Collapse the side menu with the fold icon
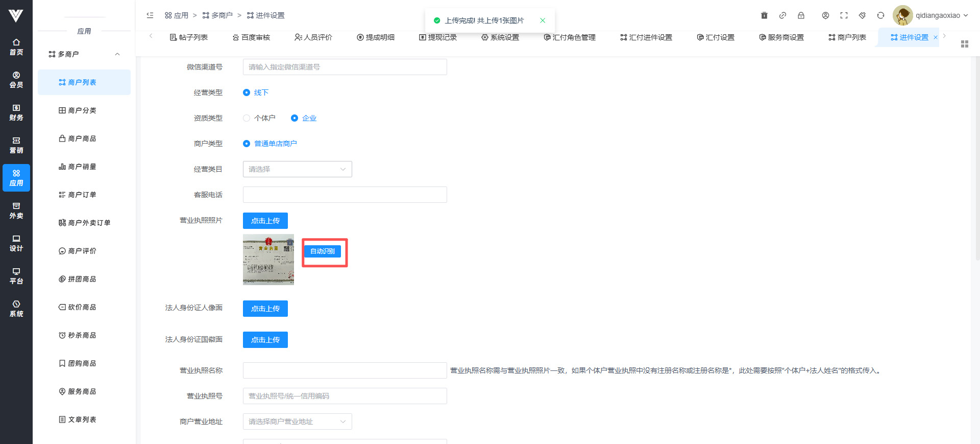 tap(150, 15)
